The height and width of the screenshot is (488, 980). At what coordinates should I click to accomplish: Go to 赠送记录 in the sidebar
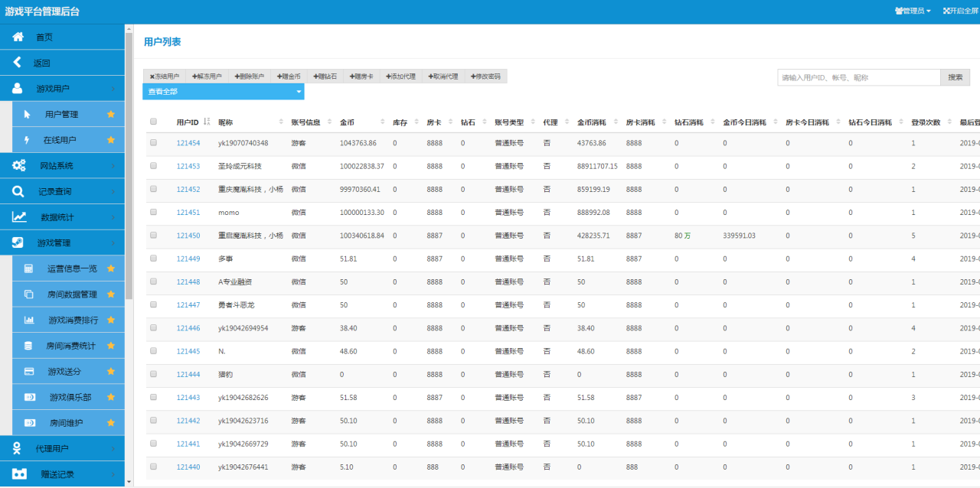[57, 474]
